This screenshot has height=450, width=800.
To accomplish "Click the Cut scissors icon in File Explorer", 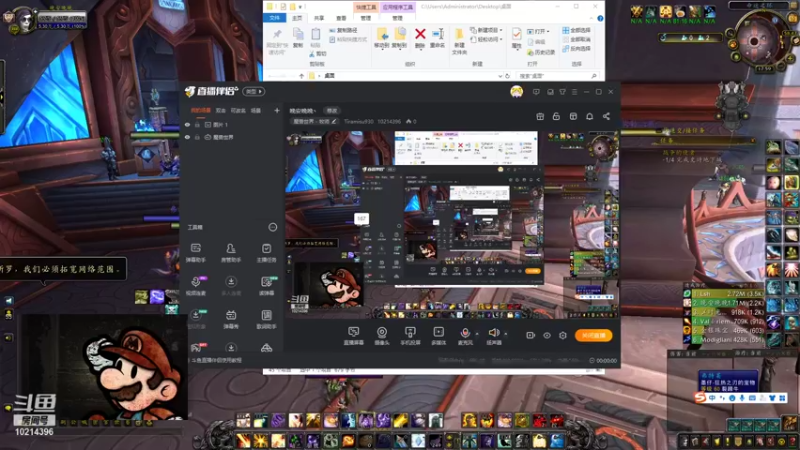I will (x=312, y=54).
